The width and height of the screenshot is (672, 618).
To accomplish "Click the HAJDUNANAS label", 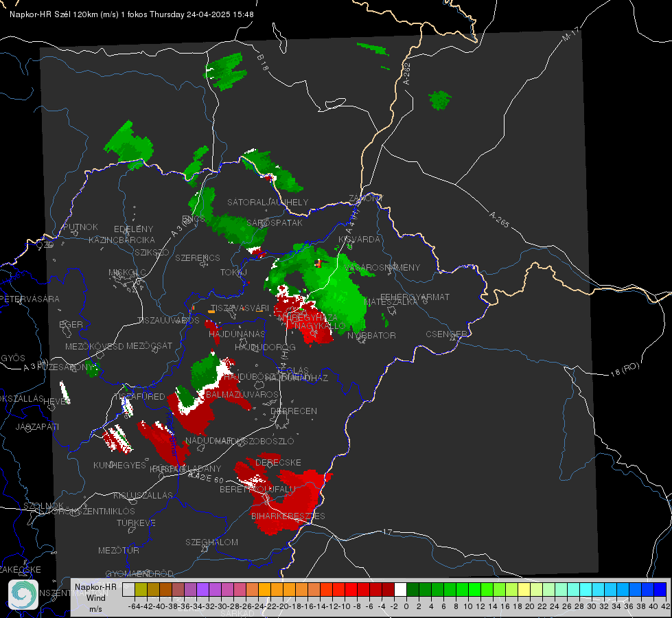I will [x=237, y=334].
